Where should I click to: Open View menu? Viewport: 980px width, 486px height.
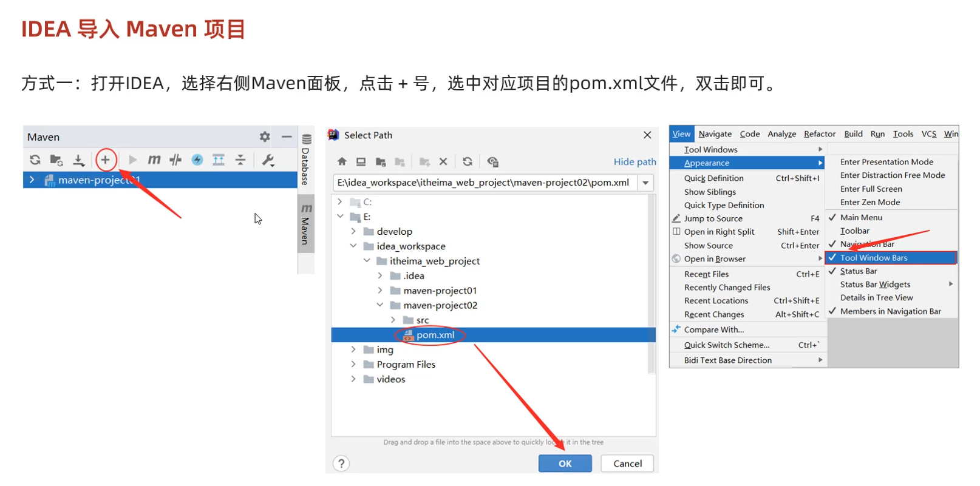[681, 133]
